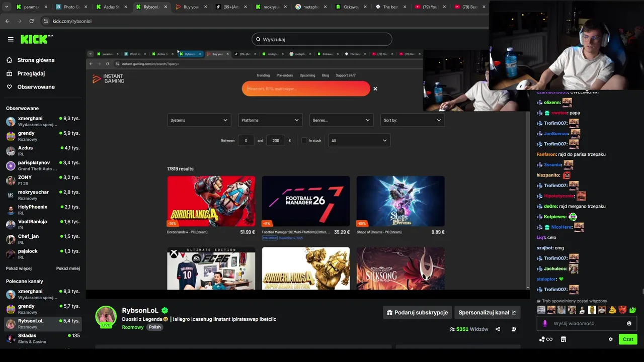Open the grendy channel in followed list
The image size is (644, 362).
43,136
